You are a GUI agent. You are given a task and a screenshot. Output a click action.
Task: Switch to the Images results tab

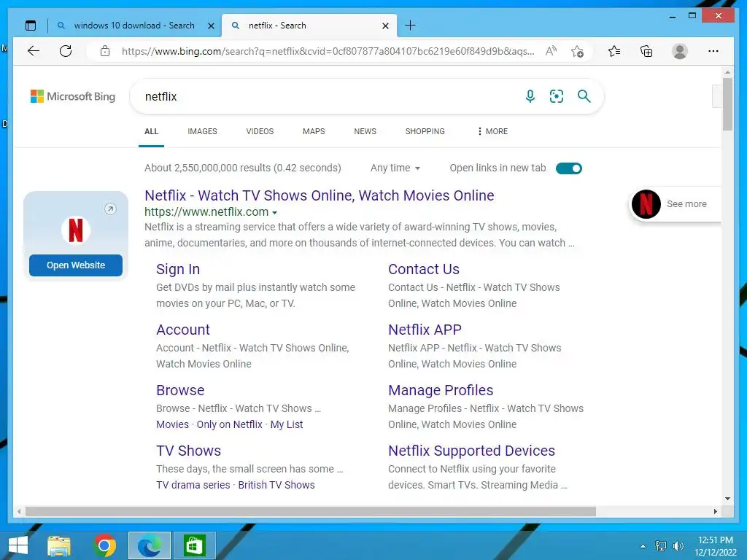pyautogui.click(x=203, y=131)
